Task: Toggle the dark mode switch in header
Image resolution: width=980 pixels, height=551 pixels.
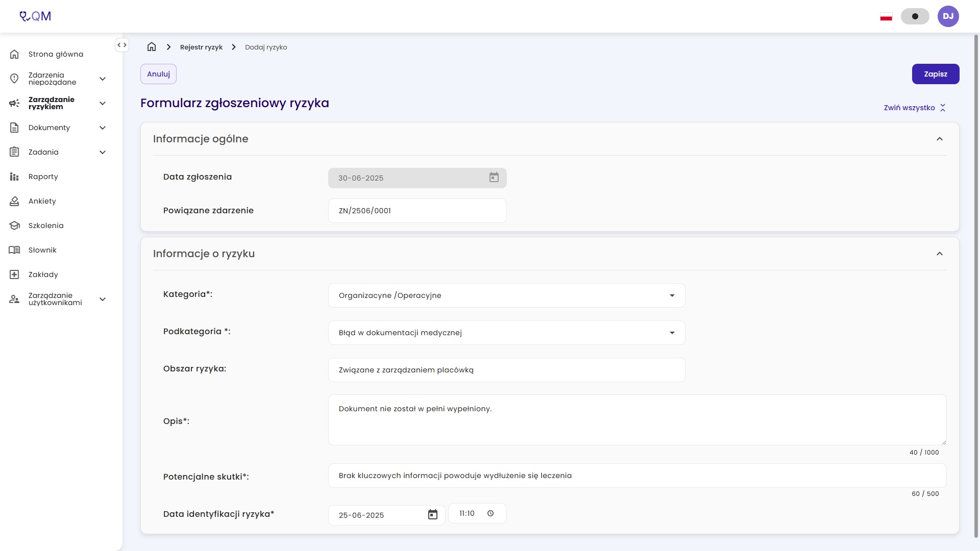Action: [x=915, y=16]
